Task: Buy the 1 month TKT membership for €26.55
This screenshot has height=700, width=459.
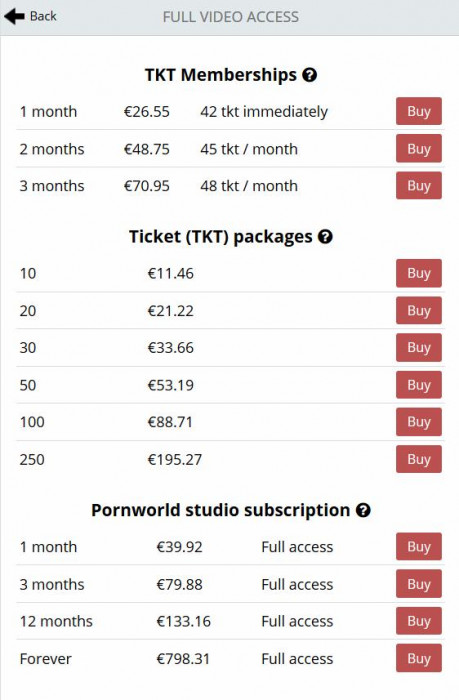Action: [x=419, y=111]
